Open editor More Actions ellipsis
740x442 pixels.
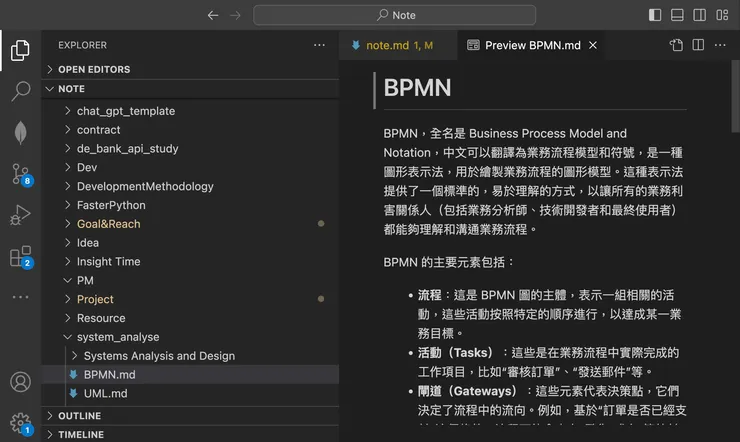point(720,45)
